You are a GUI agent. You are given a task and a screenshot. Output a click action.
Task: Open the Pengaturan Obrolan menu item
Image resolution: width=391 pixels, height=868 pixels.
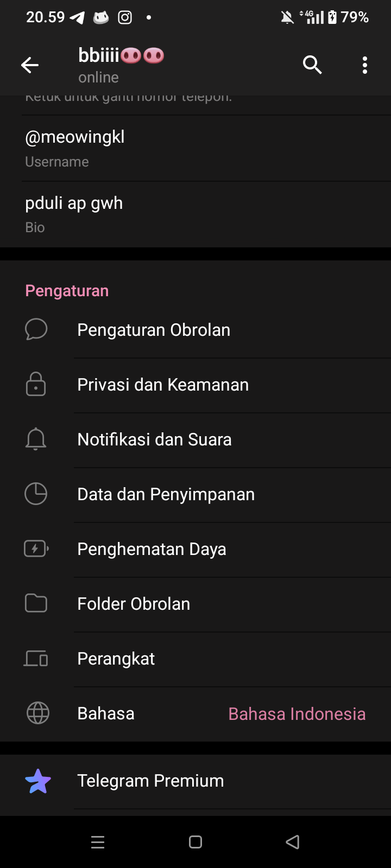[154, 330]
